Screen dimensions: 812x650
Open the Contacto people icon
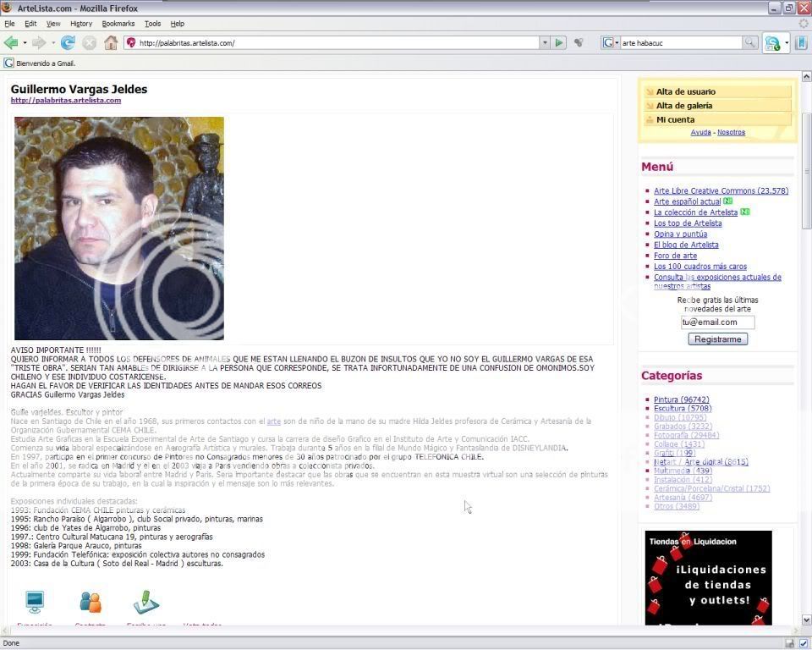click(91, 603)
